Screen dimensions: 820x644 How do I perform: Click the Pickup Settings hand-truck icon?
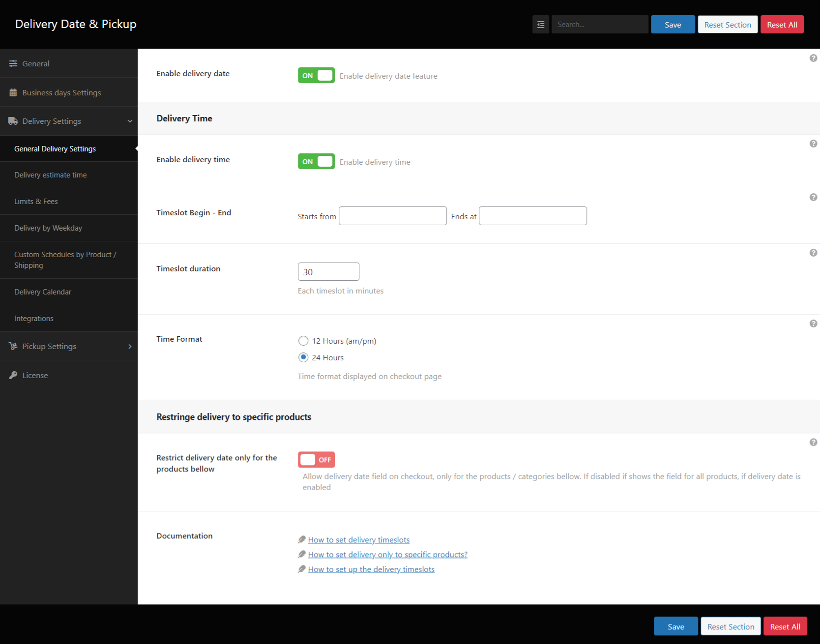(13, 346)
